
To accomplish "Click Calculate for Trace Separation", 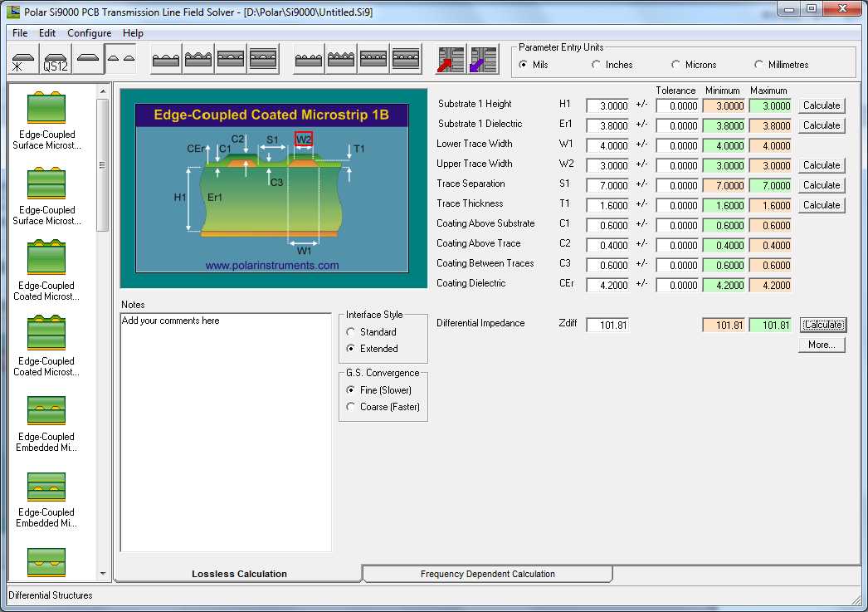I will point(822,185).
